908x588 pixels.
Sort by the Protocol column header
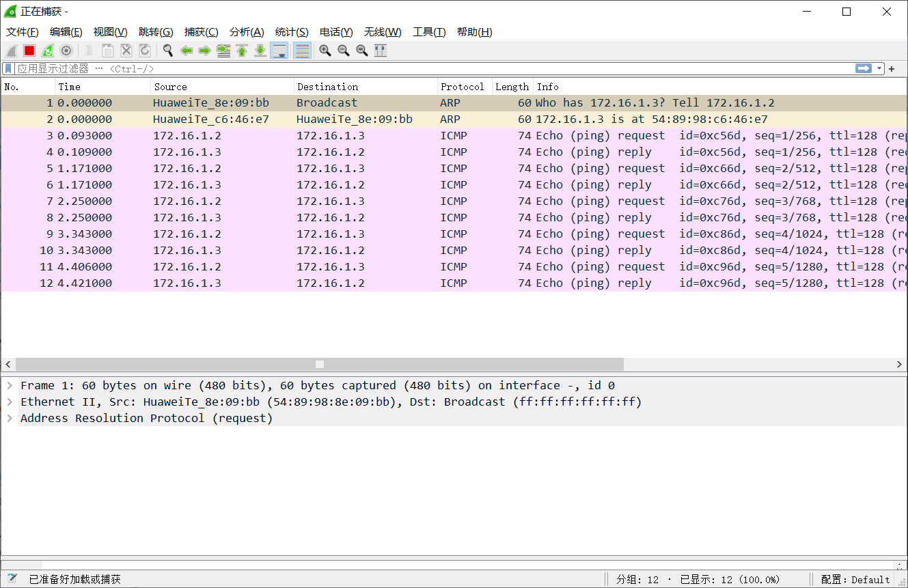tap(465, 87)
